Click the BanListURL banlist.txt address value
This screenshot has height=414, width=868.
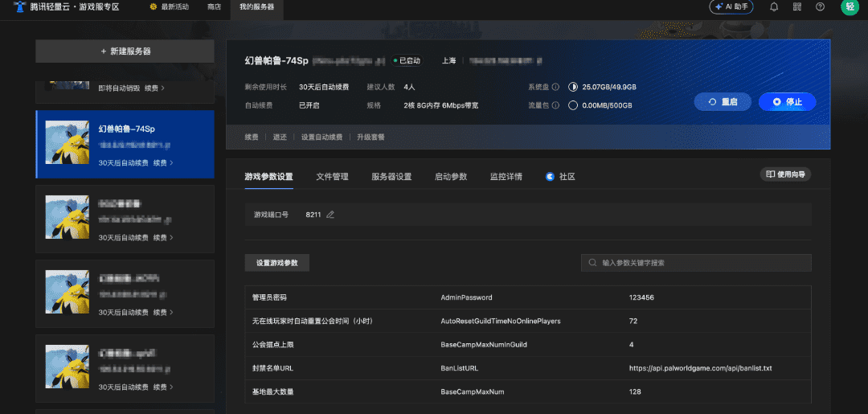pyautogui.click(x=700, y=368)
